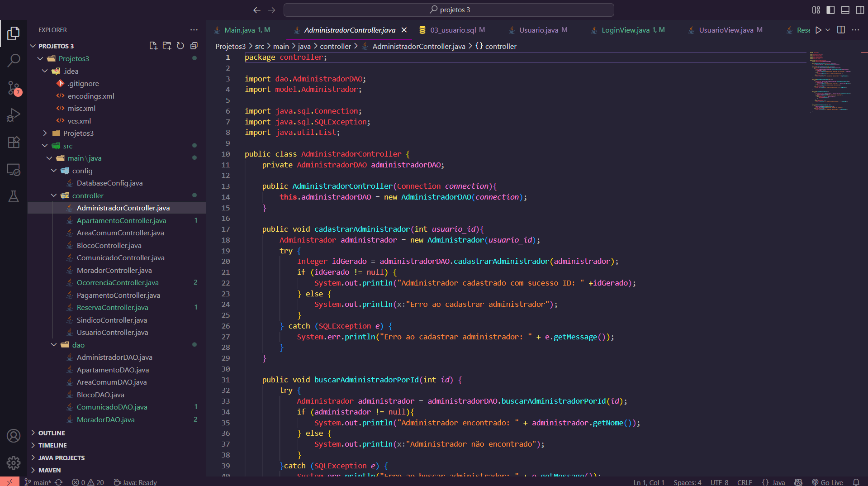
Task: Collapse the controller folder
Action: click(88, 195)
